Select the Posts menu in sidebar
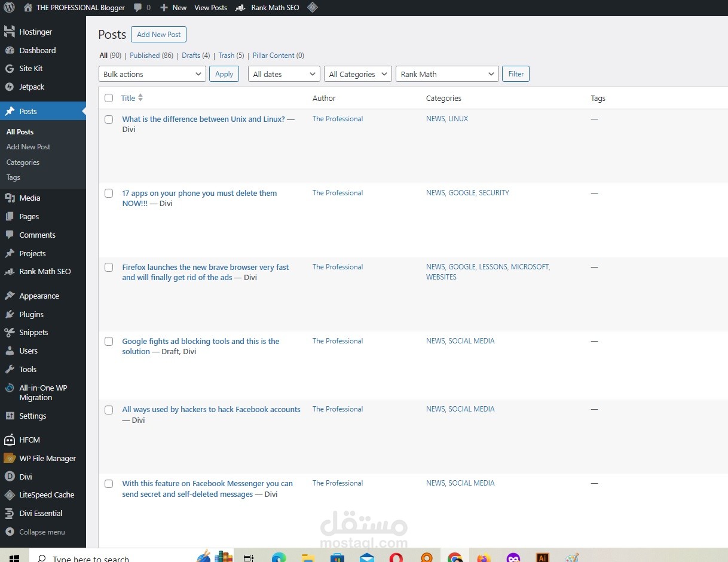This screenshot has height=562, width=728. point(42,112)
